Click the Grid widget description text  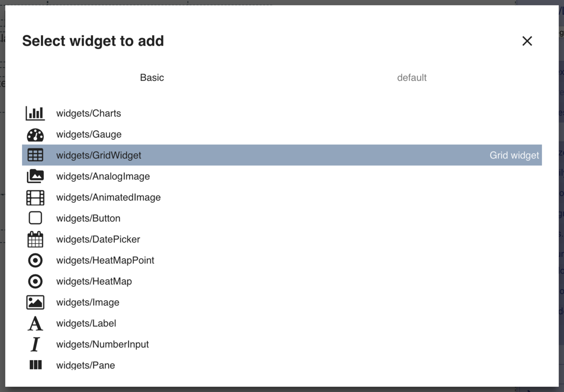(514, 155)
